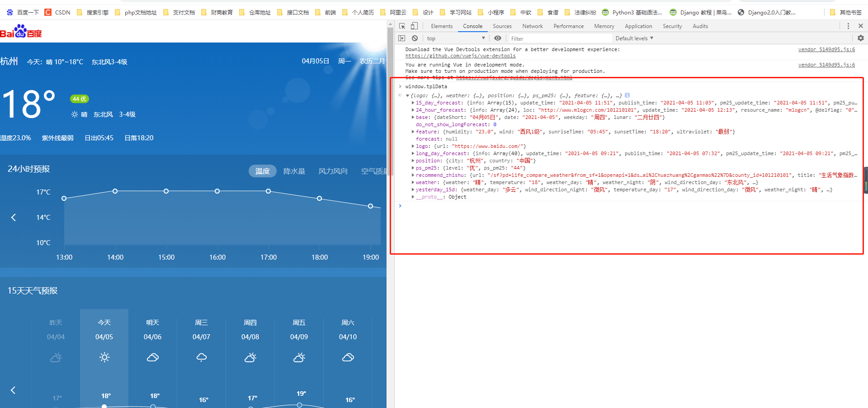Click the Baidu logo
Viewport: 868px width, 408px height.
coord(20,31)
